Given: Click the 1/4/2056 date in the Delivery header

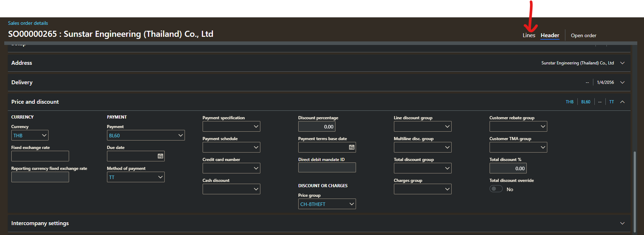Looking at the screenshot, I should (x=605, y=82).
